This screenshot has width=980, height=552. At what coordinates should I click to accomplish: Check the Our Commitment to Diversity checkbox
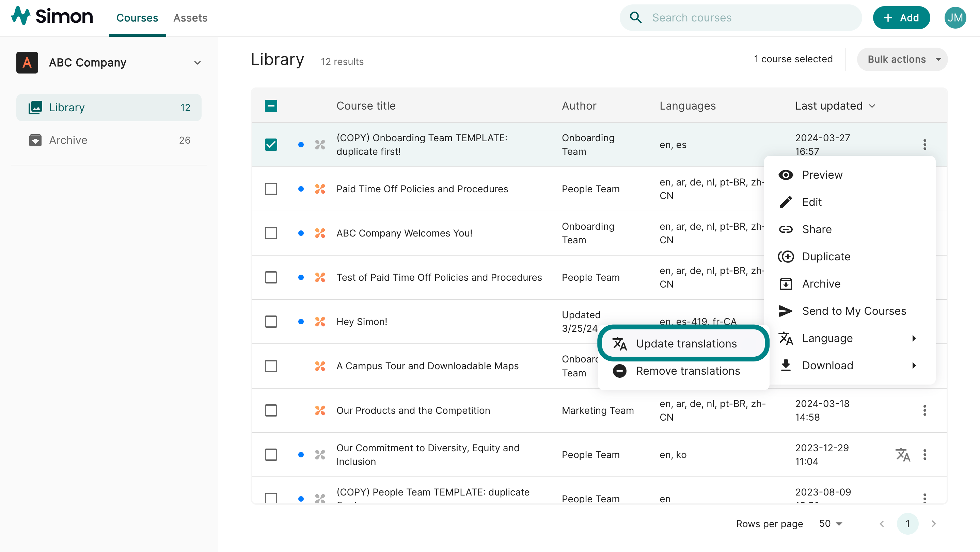(271, 455)
